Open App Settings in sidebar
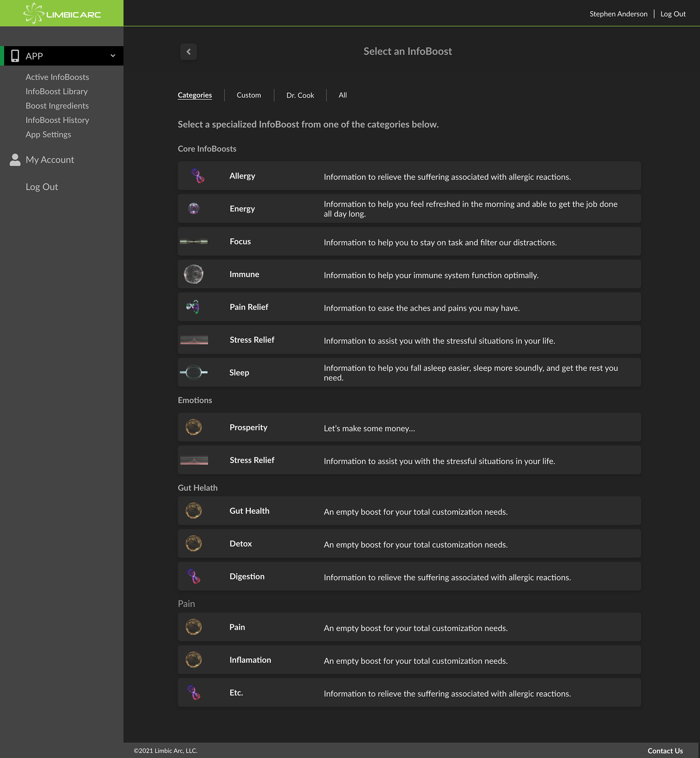Viewport: 700px width, 758px height. click(48, 134)
